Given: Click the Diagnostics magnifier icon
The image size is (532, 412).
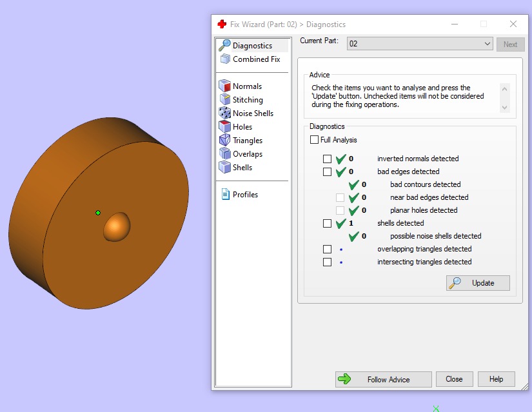Looking at the screenshot, I should [224, 45].
